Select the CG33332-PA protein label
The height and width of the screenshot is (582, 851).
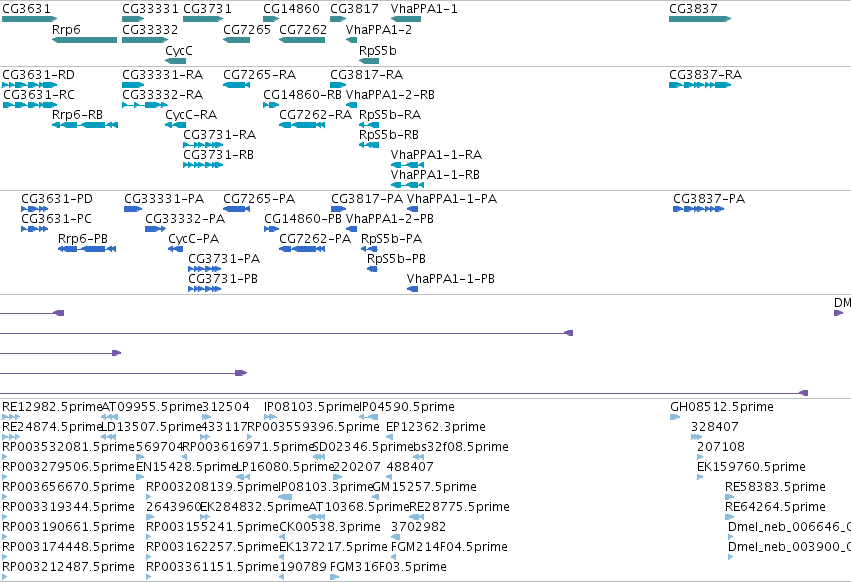click(185, 219)
